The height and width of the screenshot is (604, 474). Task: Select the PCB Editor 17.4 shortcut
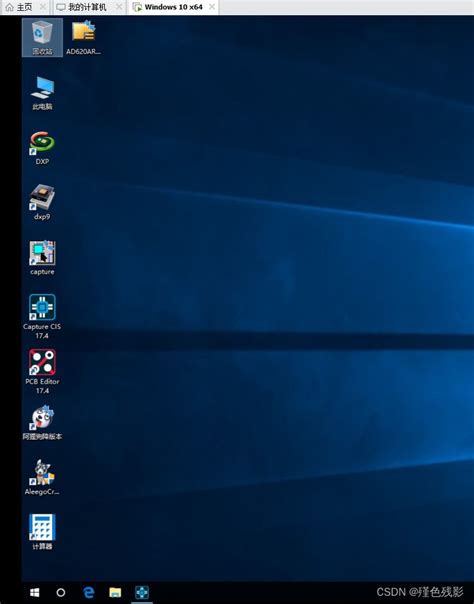pos(42,371)
